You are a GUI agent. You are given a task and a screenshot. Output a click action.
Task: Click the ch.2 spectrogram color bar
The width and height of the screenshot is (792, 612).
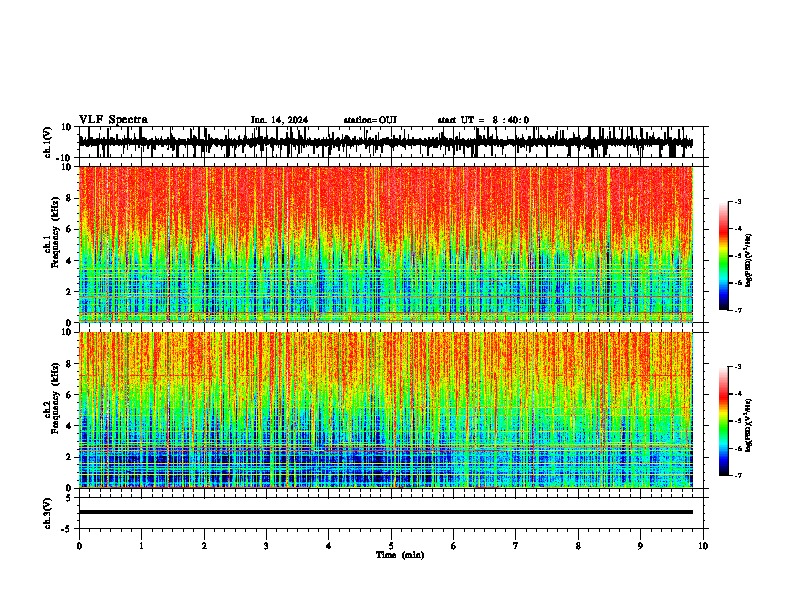[723, 421]
